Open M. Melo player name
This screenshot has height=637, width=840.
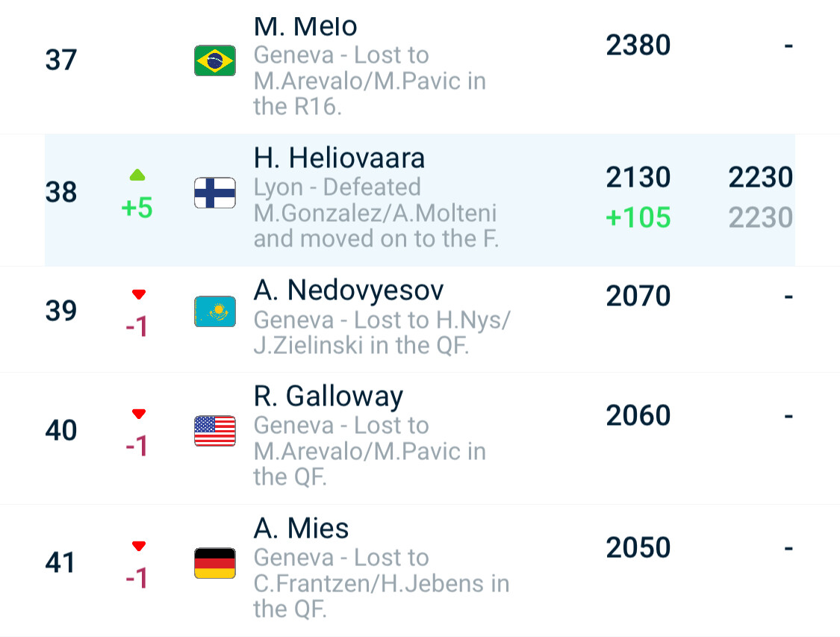click(x=305, y=26)
